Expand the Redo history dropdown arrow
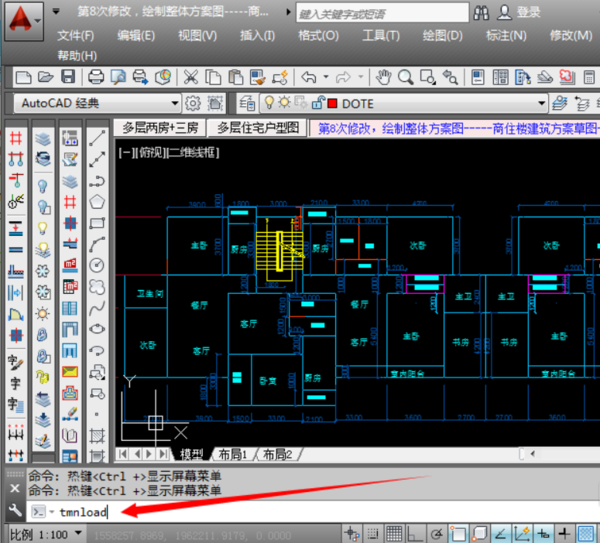The image size is (600, 543). coord(360,77)
